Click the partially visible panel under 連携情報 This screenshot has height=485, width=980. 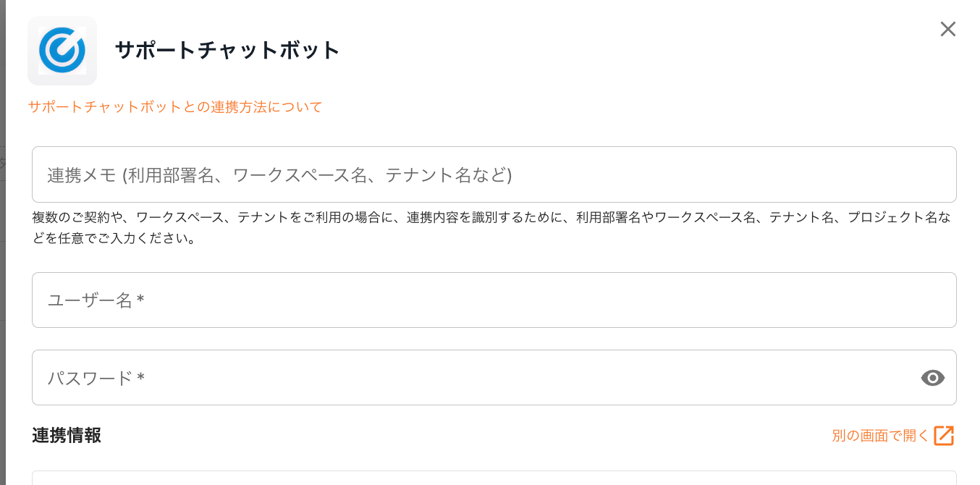point(494,478)
